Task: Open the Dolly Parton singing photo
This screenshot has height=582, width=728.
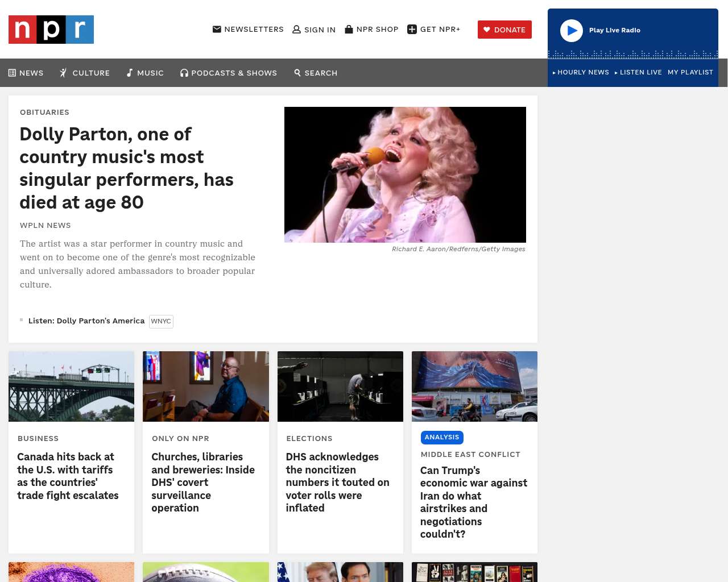Action: click(405, 174)
